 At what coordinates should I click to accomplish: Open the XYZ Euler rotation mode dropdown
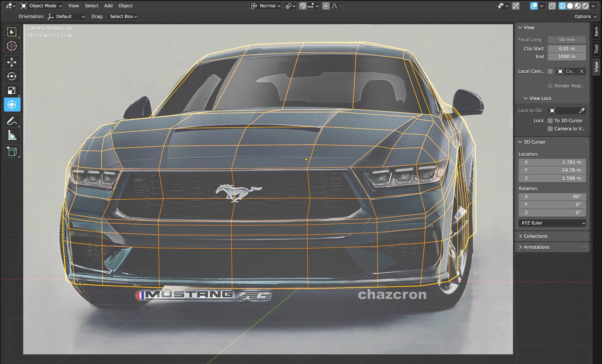pyautogui.click(x=552, y=223)
